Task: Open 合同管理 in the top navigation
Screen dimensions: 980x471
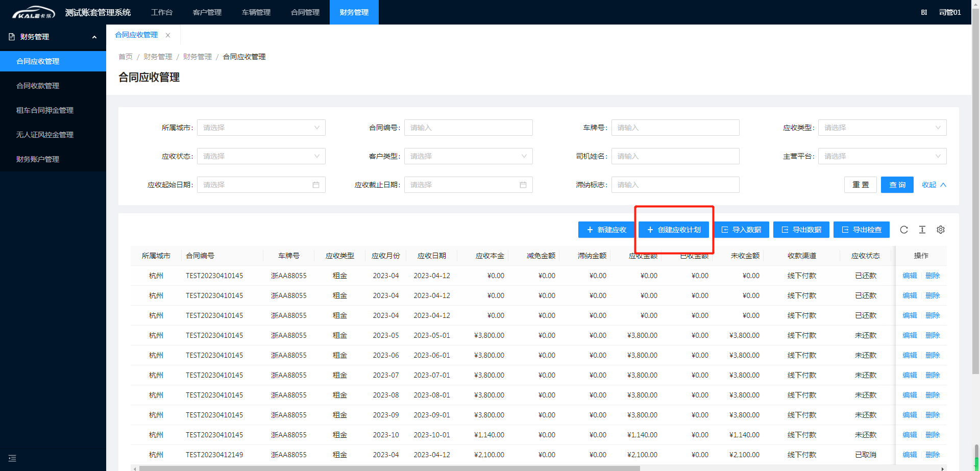Action: 305,12
